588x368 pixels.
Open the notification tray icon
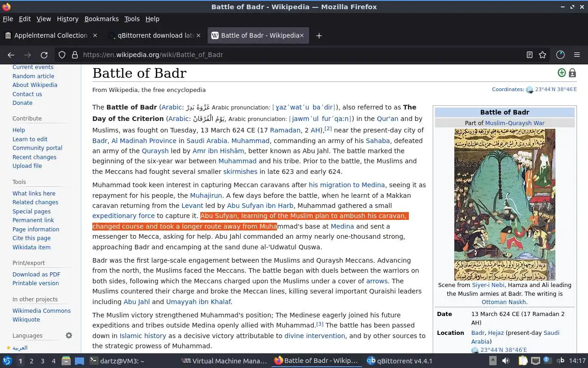(x=547, y=360)
